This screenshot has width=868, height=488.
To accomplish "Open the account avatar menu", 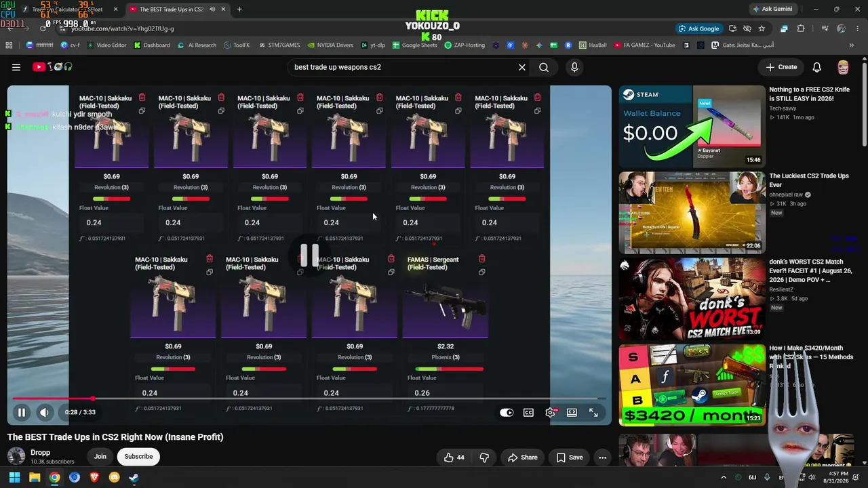I will coord(843,67).
